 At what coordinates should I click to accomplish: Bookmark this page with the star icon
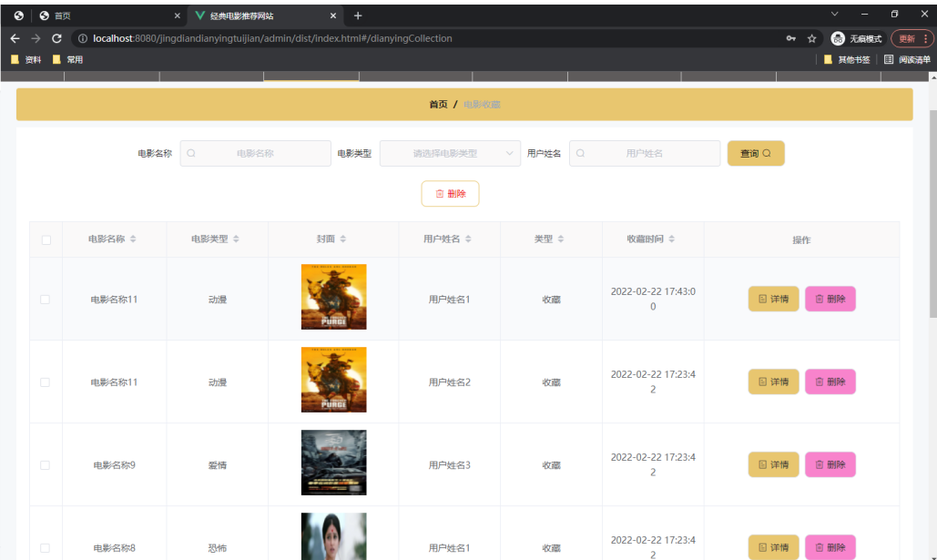click(x=811, y=38)
